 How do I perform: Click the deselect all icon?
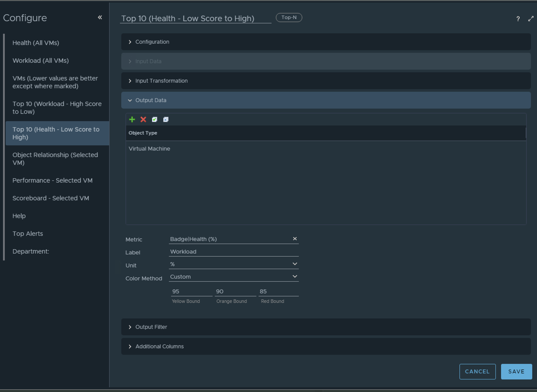pyautogui.click(x=166, y=119)
